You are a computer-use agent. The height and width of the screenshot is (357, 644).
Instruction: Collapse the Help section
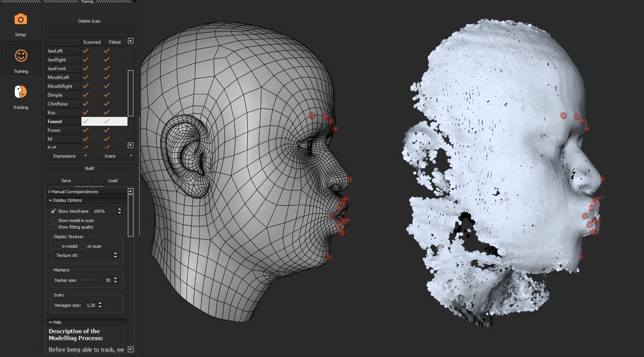[x=86, y=322]
